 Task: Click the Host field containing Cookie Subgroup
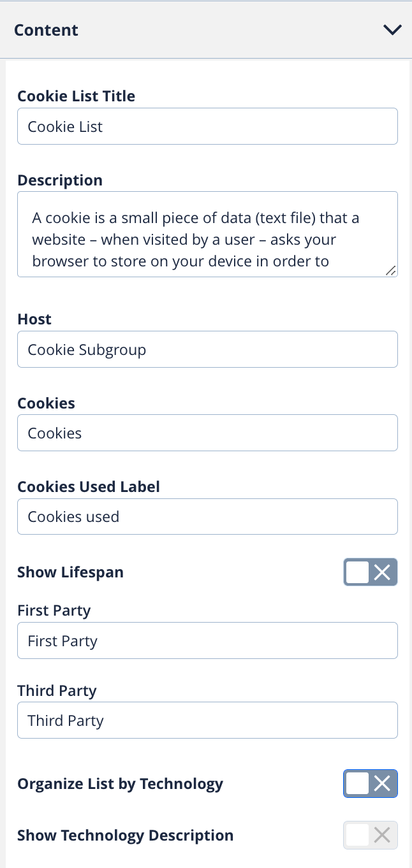(x=207, y=349)
